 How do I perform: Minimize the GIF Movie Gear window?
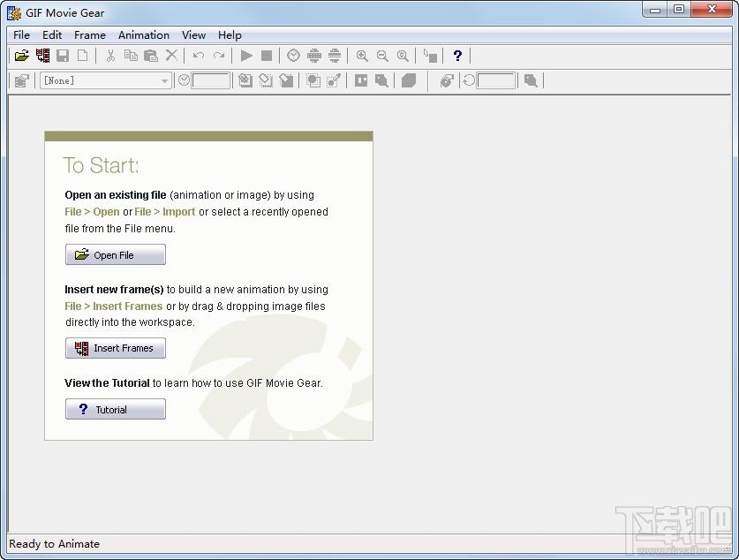click(654, 10)
